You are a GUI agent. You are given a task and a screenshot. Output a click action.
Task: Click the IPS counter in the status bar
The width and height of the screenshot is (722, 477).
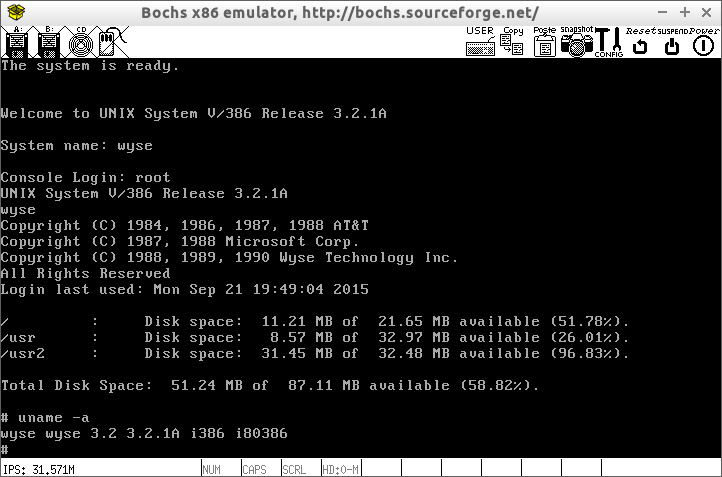click(40, 469)
